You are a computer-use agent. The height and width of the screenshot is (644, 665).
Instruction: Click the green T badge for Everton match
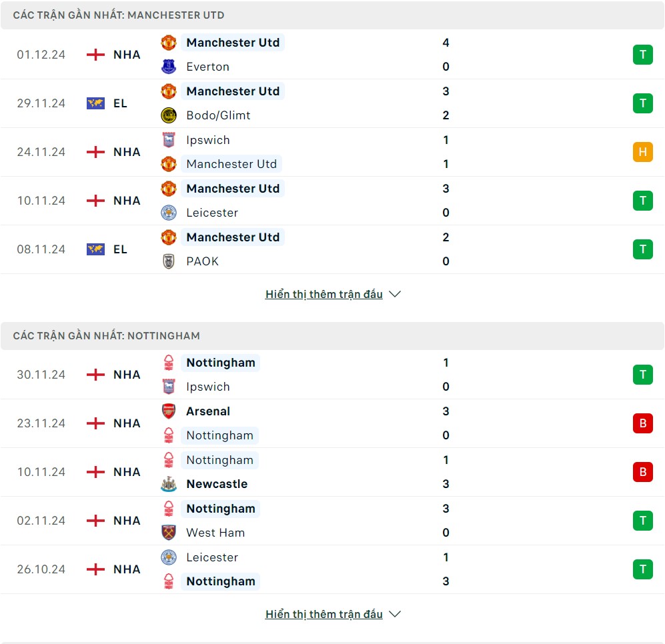tap(642, 55)
